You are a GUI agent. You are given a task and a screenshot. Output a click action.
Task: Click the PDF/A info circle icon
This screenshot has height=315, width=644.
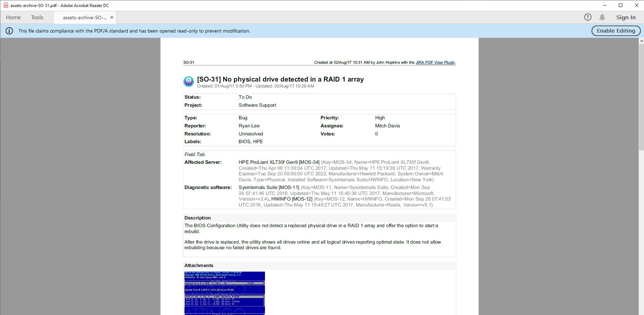tap(9, 31)
